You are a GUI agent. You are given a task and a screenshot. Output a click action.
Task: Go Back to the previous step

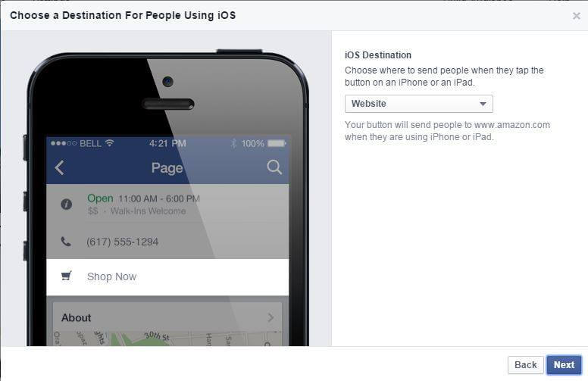point(525,365)
